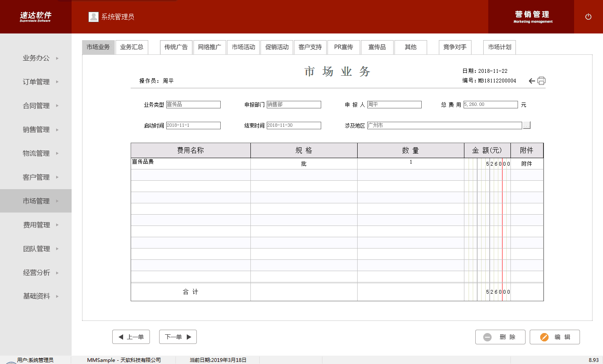Click the Superstada software logo
The image size is (603, 364).
pos(36,17)
